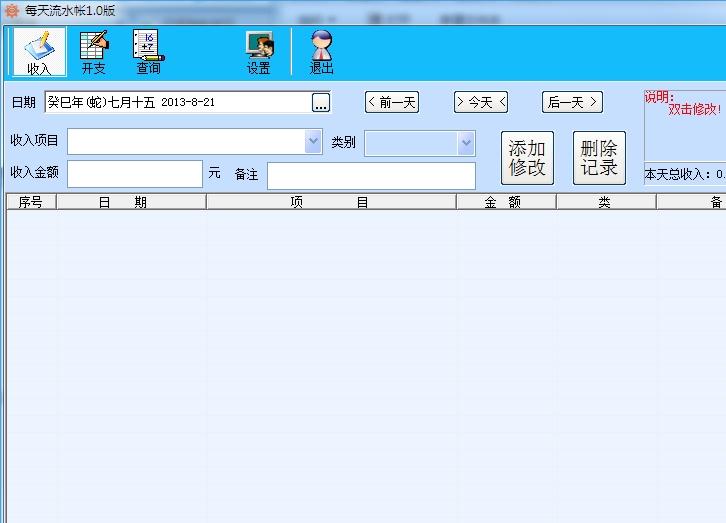Go to previous day with 前一天
The width and height of the screenshot is (726, 523).
pyautogui.click(x=392, y=102)
